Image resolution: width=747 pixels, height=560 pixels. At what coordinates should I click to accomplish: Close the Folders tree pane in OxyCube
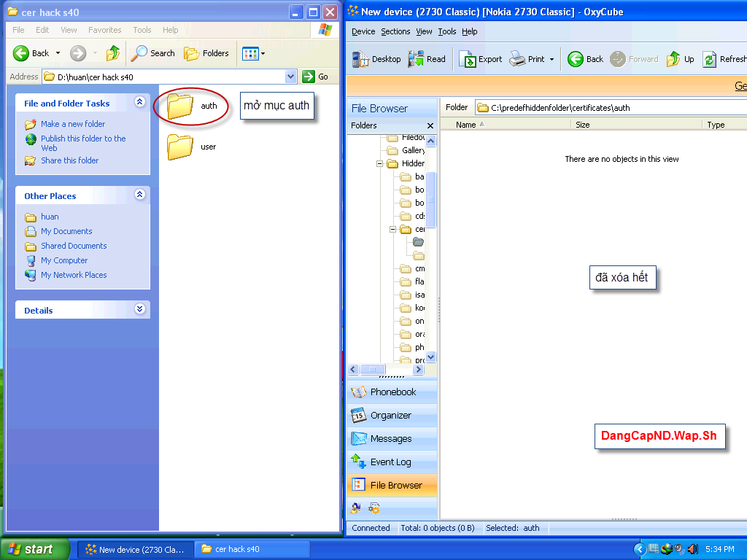[x=430, y=125]
